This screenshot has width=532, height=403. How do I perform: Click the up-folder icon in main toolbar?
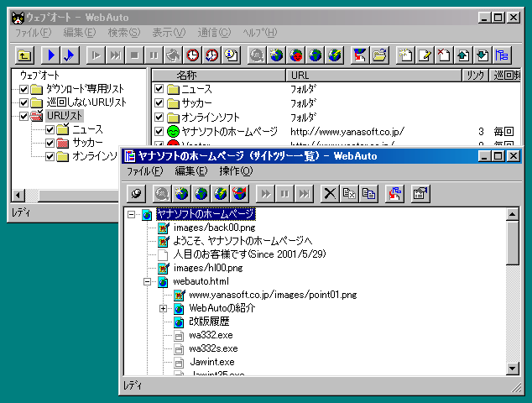click(x=25, y=55)
